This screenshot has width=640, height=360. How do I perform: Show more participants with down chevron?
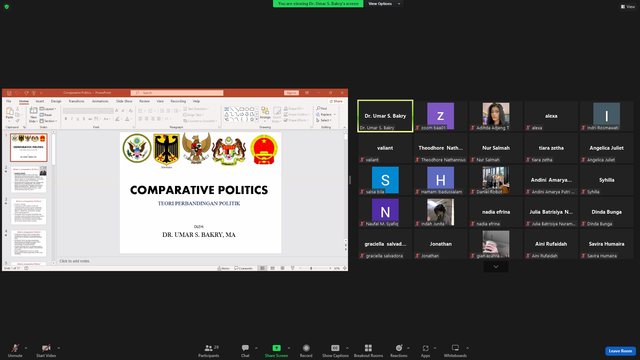(x=496, y=267)
